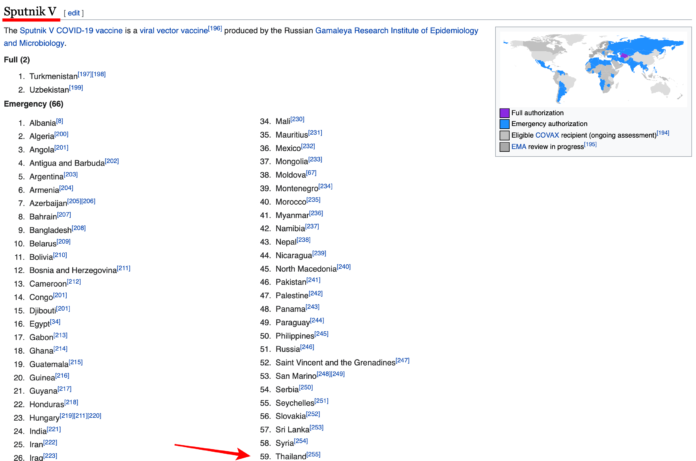Open Gamaleya Research Institute of Epidemiology link
This screenshot has width=696, height=461.
tap(397, 31)
